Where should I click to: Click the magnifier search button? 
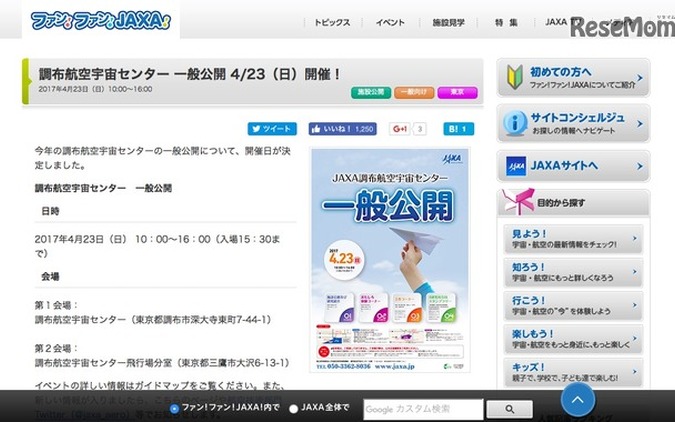coord(509,409)
